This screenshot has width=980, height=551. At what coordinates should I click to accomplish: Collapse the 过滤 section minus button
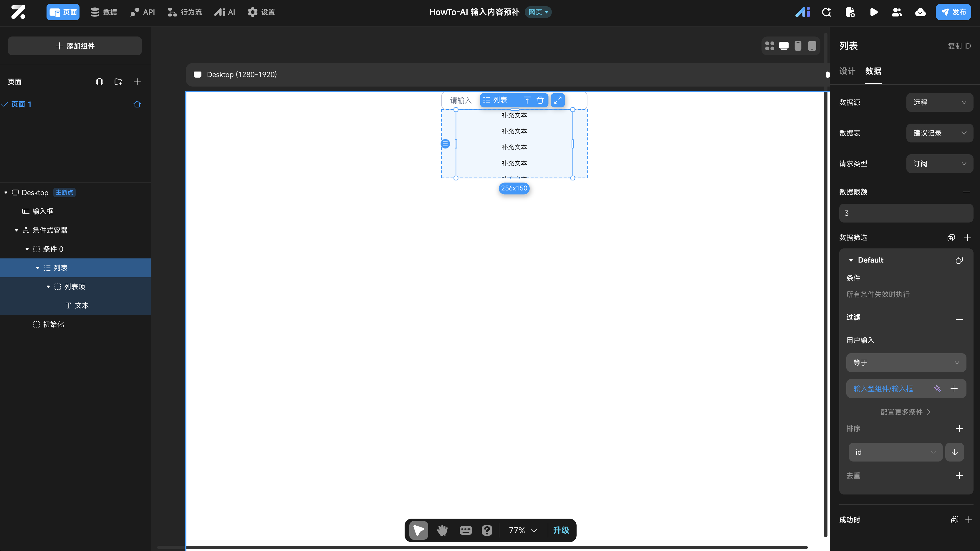pos(959,319)
